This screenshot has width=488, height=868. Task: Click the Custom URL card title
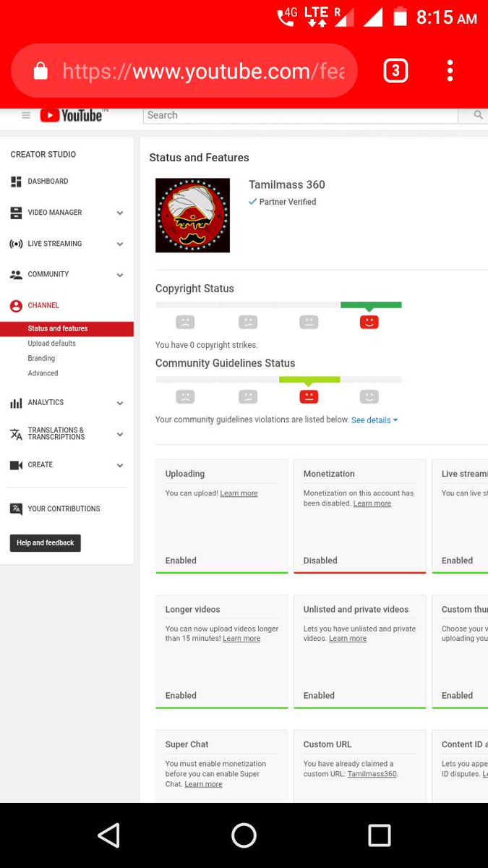click(328, 744)
